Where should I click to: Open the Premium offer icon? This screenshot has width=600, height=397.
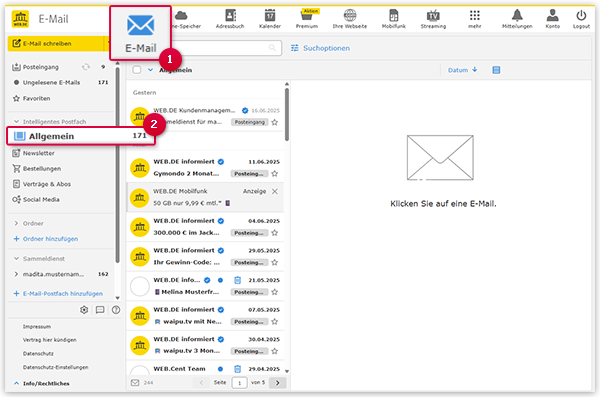307,19
